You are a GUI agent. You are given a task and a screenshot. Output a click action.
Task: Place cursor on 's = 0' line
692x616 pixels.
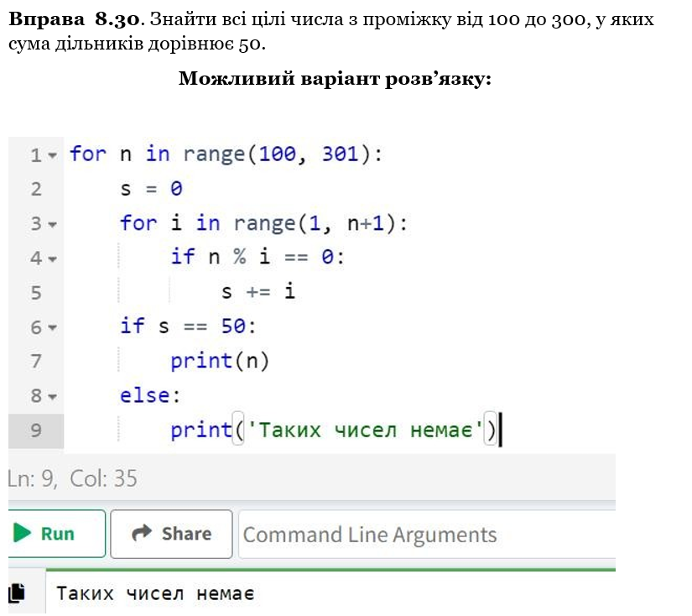tap(151, 189)
